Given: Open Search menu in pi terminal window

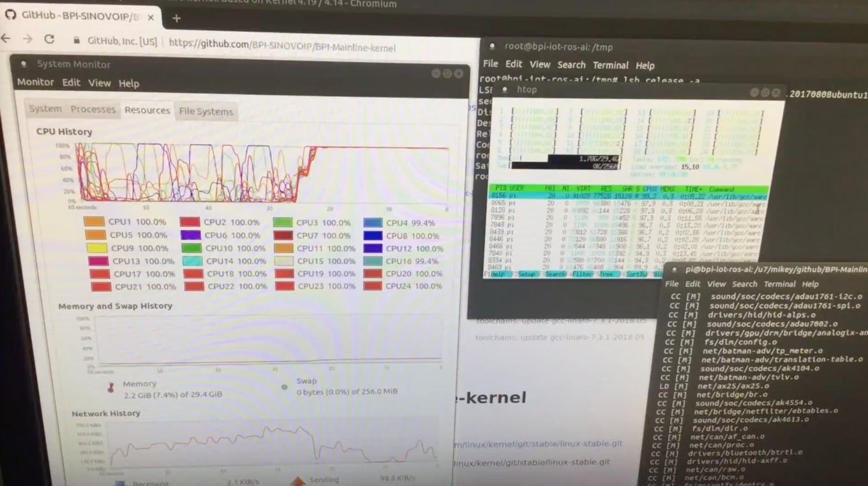Looking at the screenshot, I should coord(744,284).
